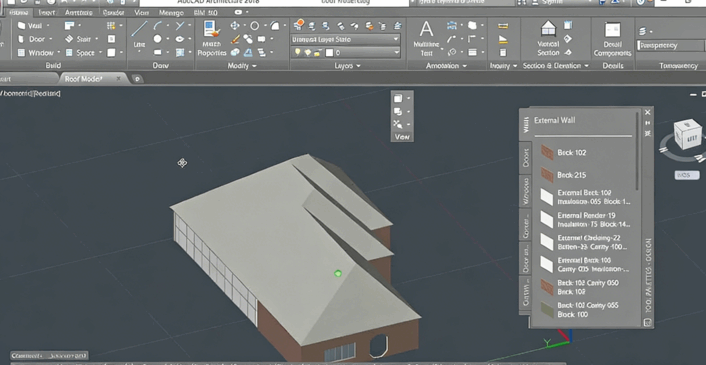Click View label on floating toolbar
Image resolution: width=706 pixels, height=365 pixels.
click(402, 136)
